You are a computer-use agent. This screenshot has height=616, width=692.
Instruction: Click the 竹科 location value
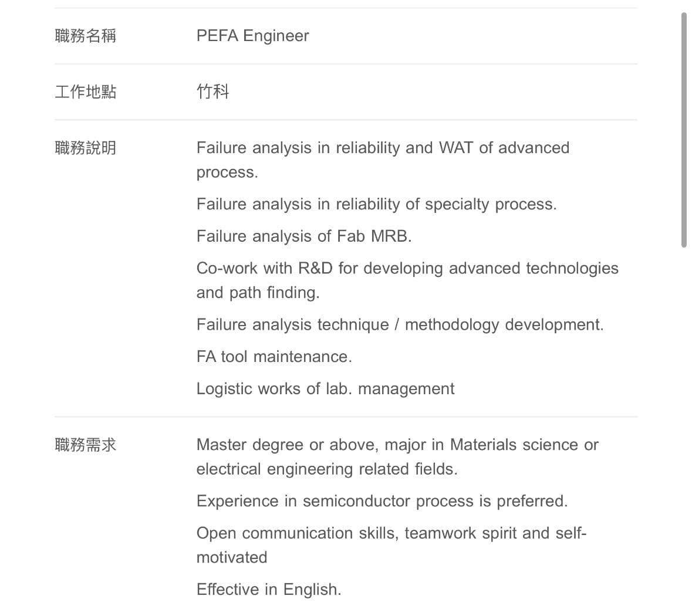pyautogui.click(x=212, y=92)
